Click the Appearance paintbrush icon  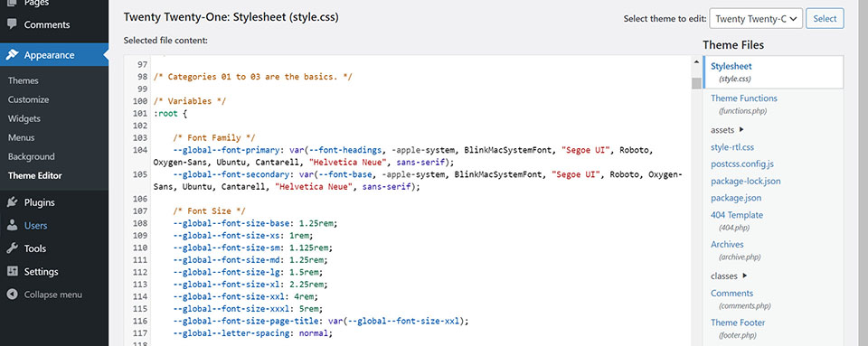pos(12,55)
